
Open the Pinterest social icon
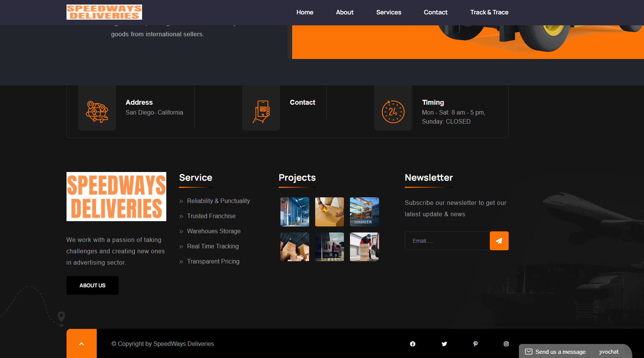pyautogui.click(x=475, y=344)
